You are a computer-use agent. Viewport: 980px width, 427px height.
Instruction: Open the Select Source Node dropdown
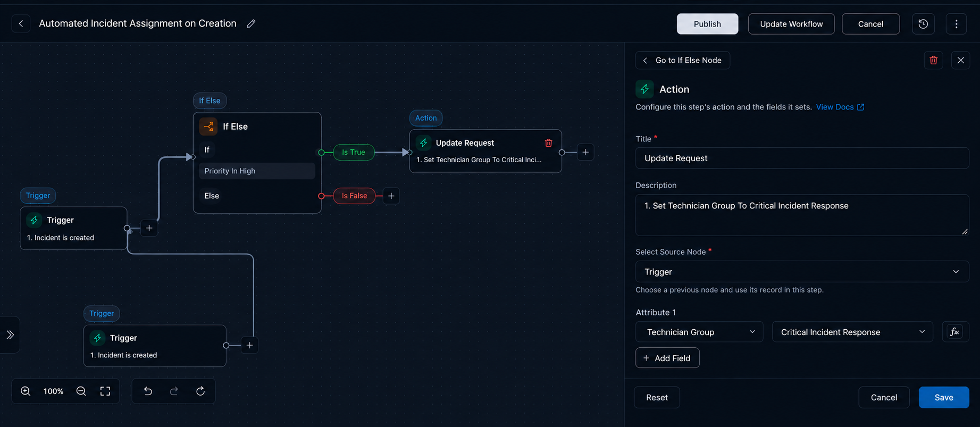(802, 272)
